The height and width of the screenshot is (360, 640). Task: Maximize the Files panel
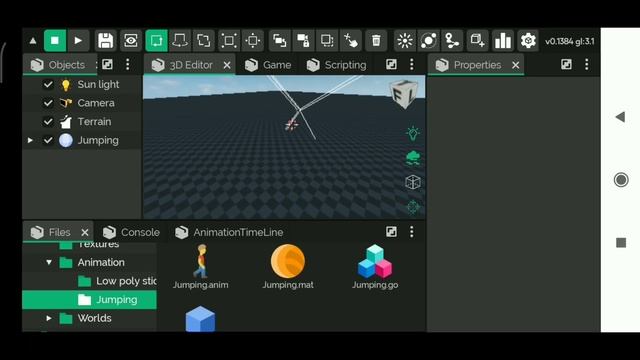tap(391, 232)
